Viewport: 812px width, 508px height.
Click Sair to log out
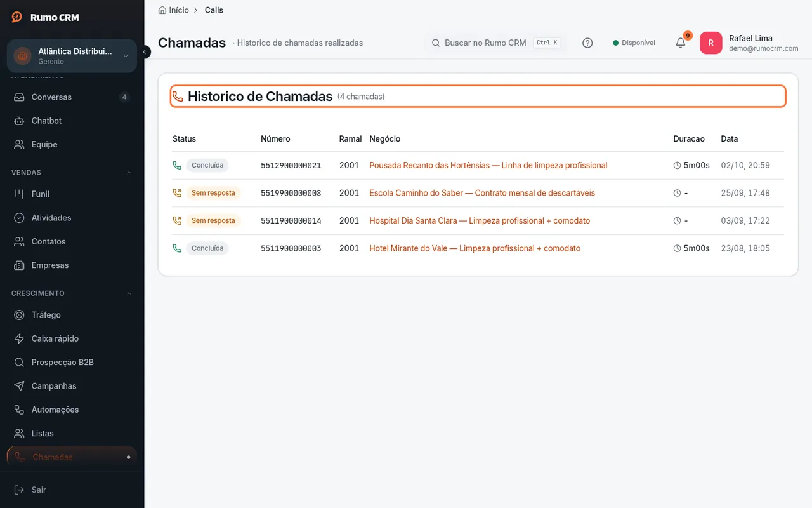[x=72, y=490]
